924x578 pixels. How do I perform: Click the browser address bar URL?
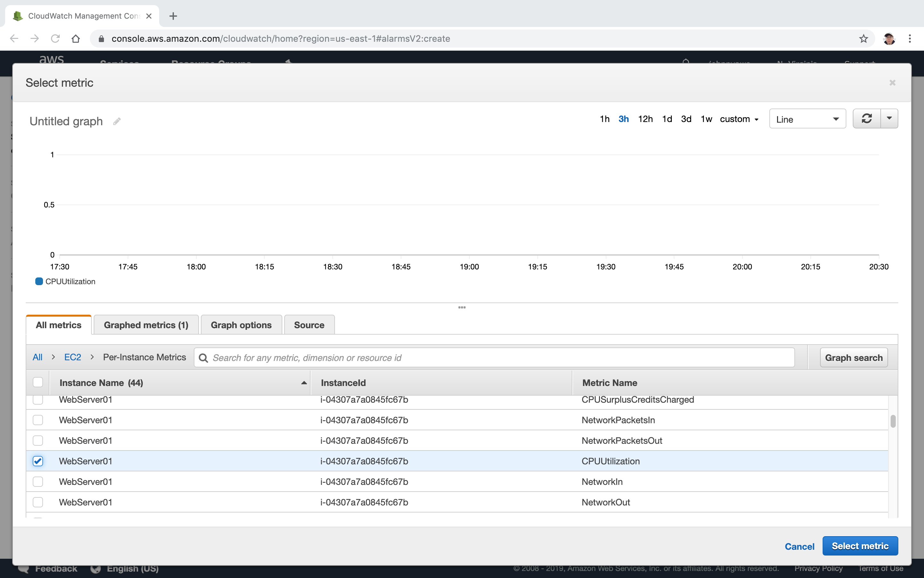click(281, 39)
